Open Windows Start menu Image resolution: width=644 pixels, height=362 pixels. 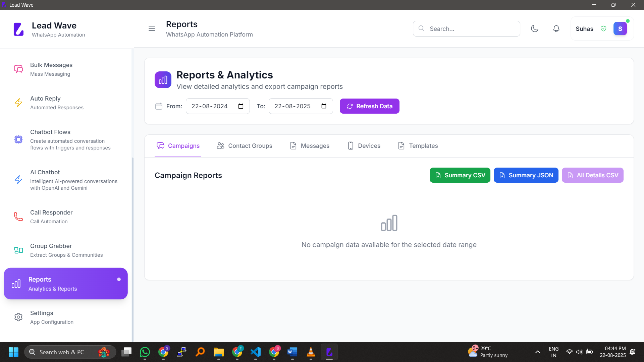coord(13,352)
